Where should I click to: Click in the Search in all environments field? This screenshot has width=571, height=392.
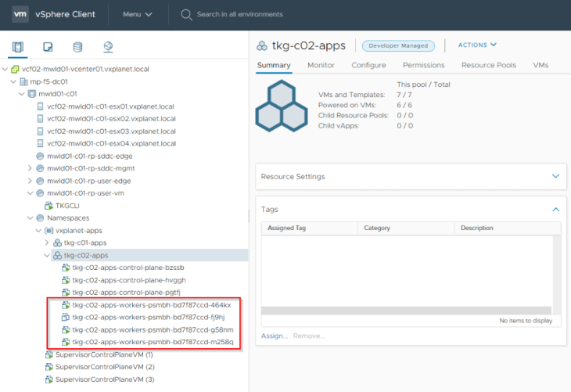[x=239, y=14]
